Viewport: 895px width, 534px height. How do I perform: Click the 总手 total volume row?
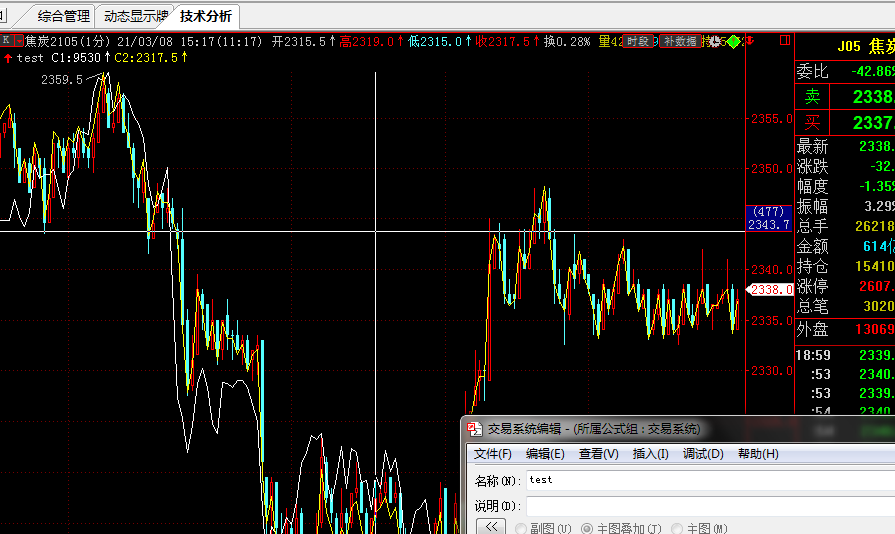click(845, 226)
